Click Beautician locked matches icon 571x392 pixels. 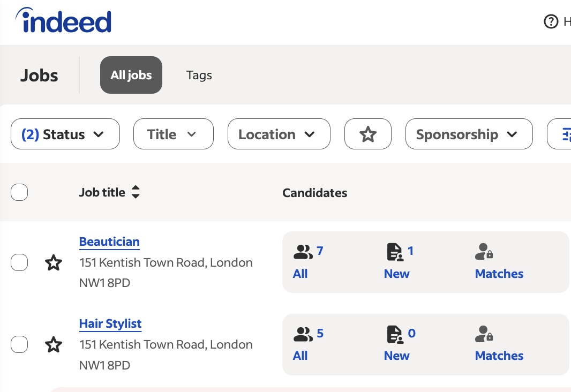[484, 252]
